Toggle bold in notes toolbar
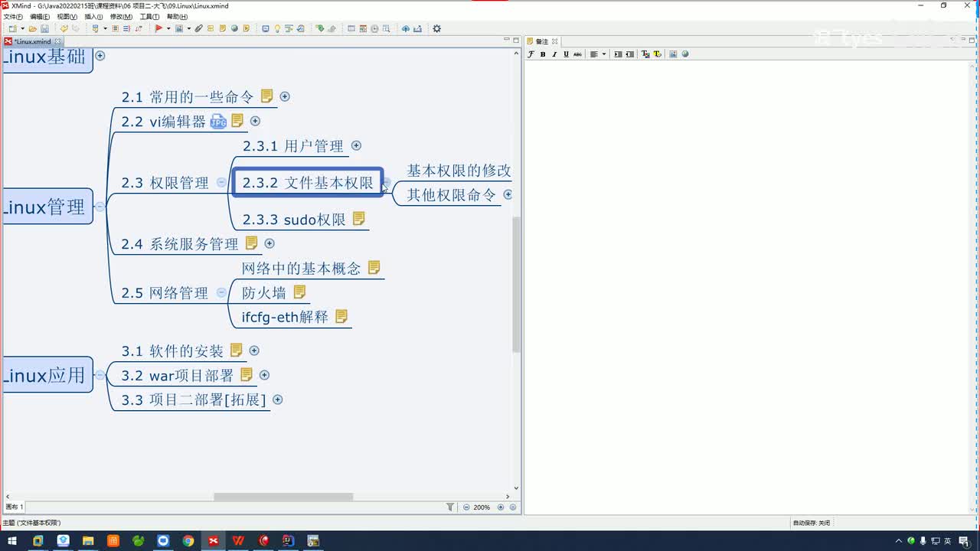Screen dimensions: 980x551 coord(543,54)
